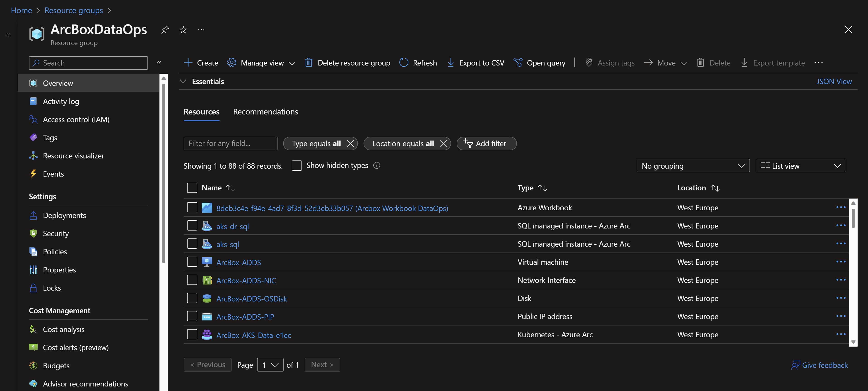Image resolution: width=868 pixels, height=391 pixels.
Task: Check the box for ArcBox-ADDS virtual machine
Action: [x=192, y=262]
